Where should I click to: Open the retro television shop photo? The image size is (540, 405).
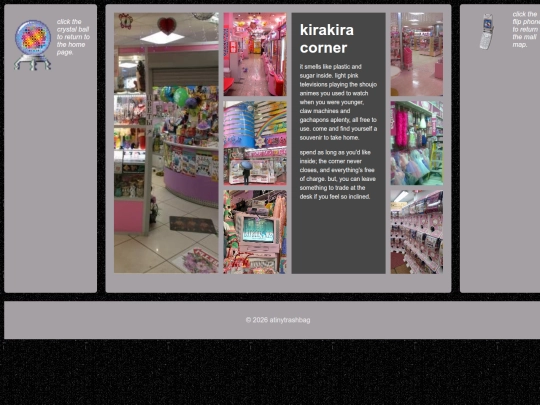(255, 232)
